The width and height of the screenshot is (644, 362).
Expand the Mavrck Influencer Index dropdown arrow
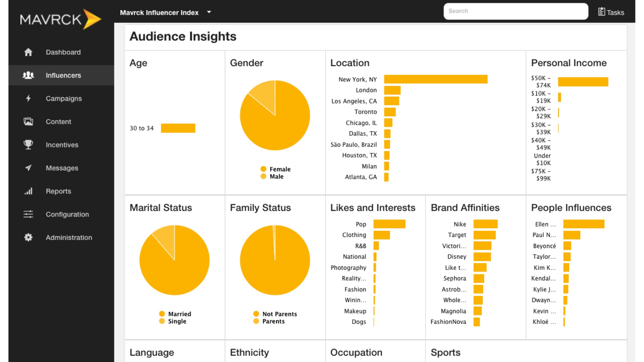[x=209, y=12]
